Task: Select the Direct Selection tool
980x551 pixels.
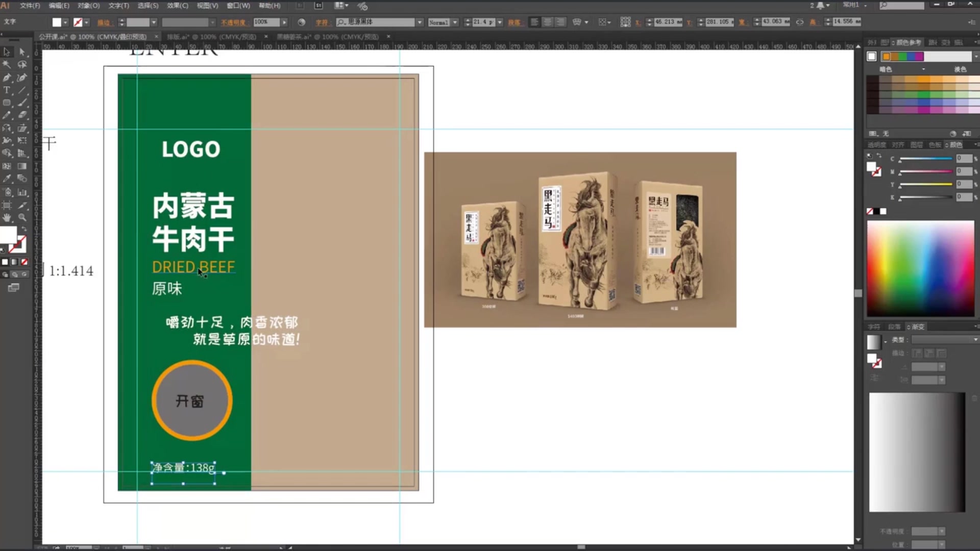Action: 22,52
